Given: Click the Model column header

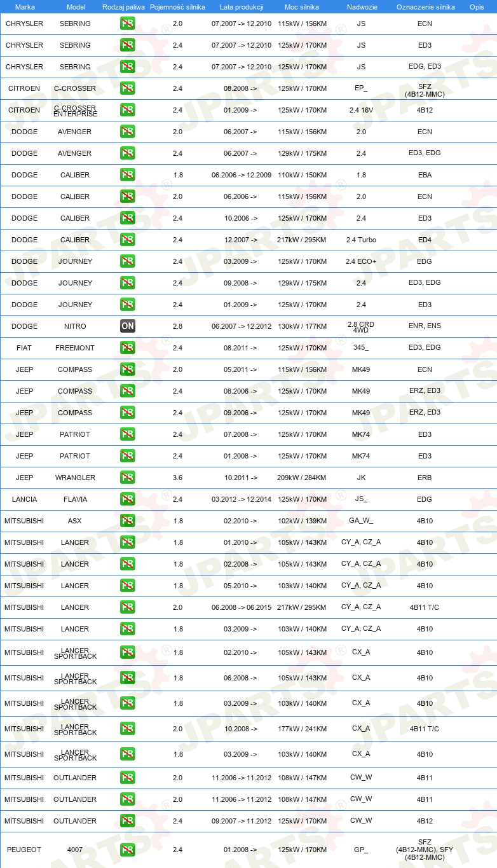Looking at the screenshot, I should click(76, 7).
